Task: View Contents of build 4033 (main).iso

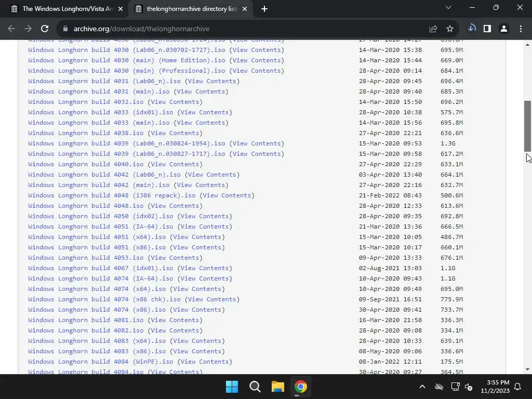Action: (201, 123)
